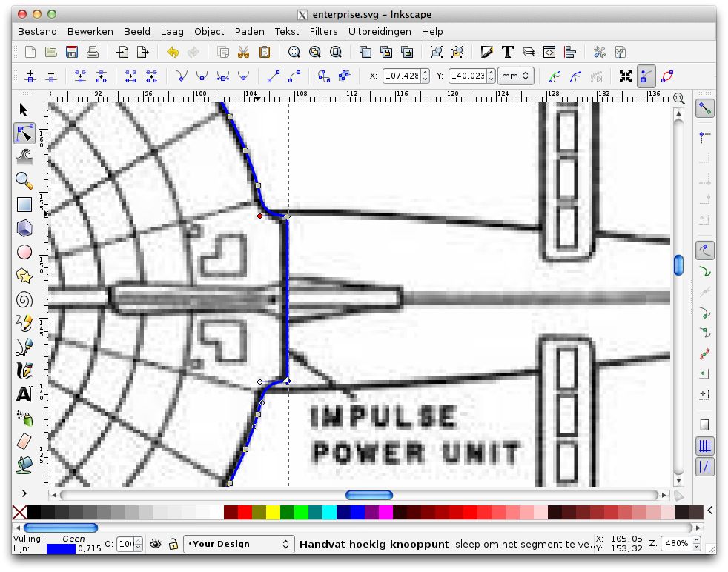Select the calligraphy tool
Screen dimensions: 728x572
click(x=24, y=370)
